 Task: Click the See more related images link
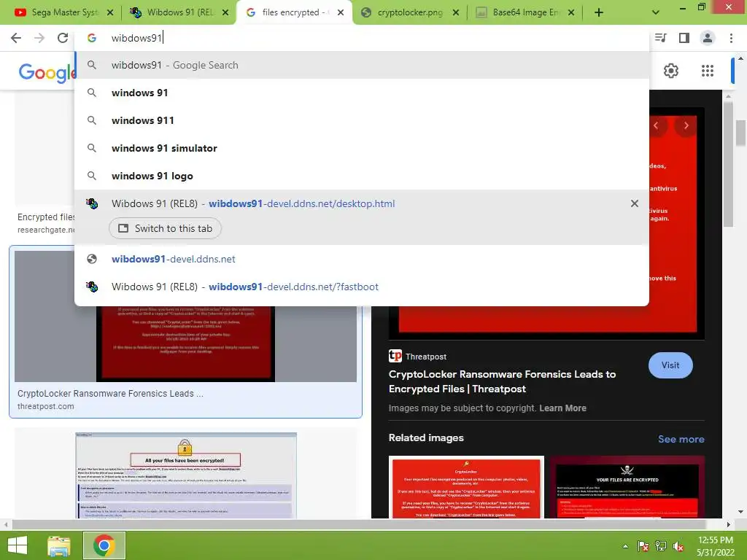[x=681, y=439]
